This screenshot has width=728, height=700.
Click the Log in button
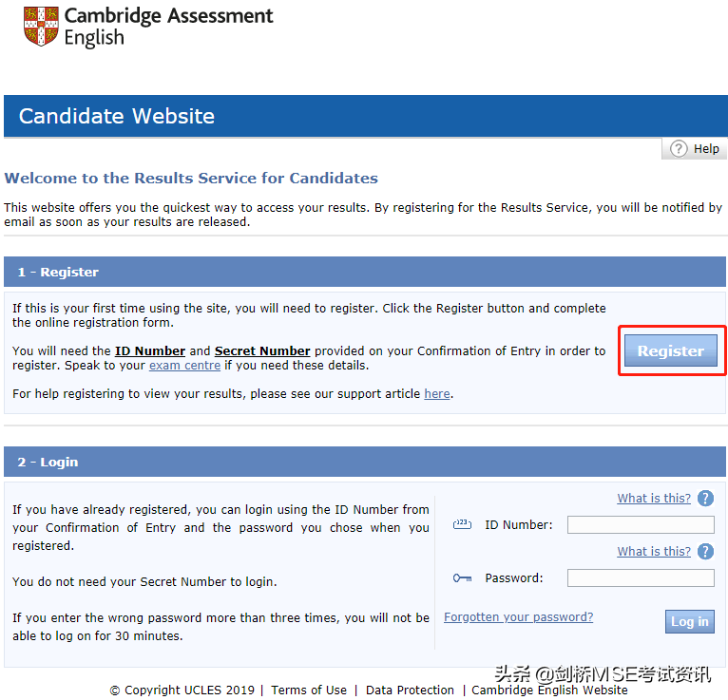pyautogui.click(x=689, y=621)
